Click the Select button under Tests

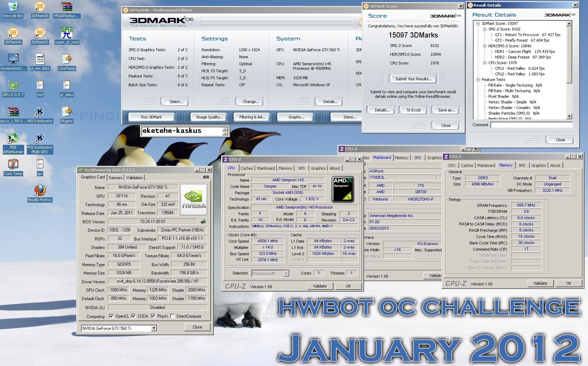pyautogui.click(x=176, y=102)
